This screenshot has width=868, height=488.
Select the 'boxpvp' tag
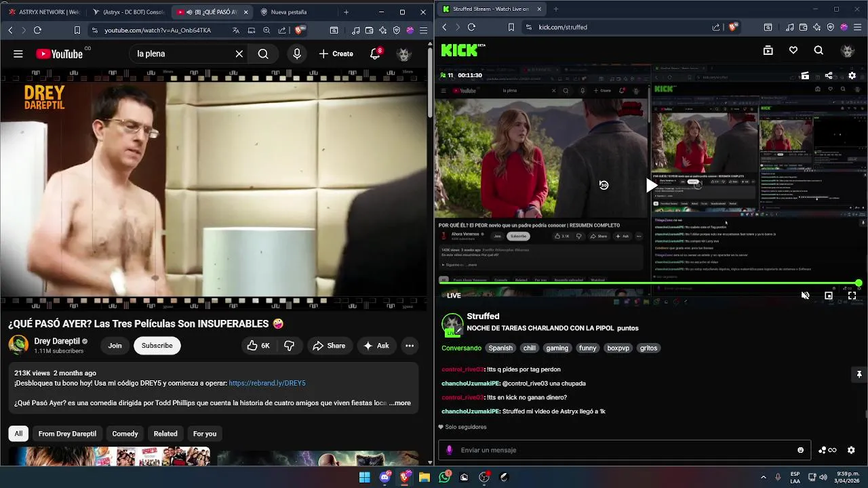click(618, 348)
